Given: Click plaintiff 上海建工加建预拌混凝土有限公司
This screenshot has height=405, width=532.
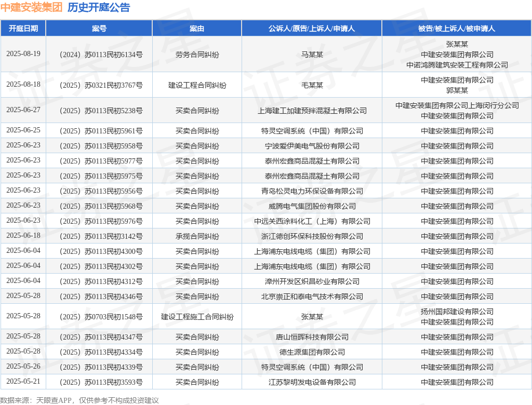Looking at the screenshot, I should [x=312, y=111].
